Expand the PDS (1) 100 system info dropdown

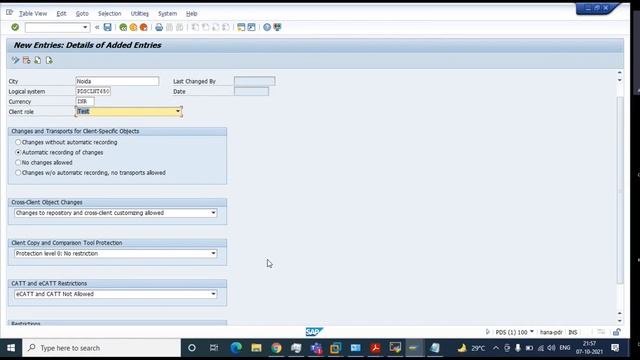point(531,332)
